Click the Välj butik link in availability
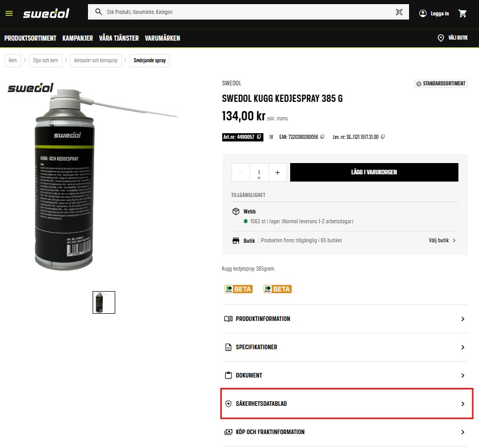The height and width of the screenshot is (448, 479). pyautogui.click(x=442, y=240)
